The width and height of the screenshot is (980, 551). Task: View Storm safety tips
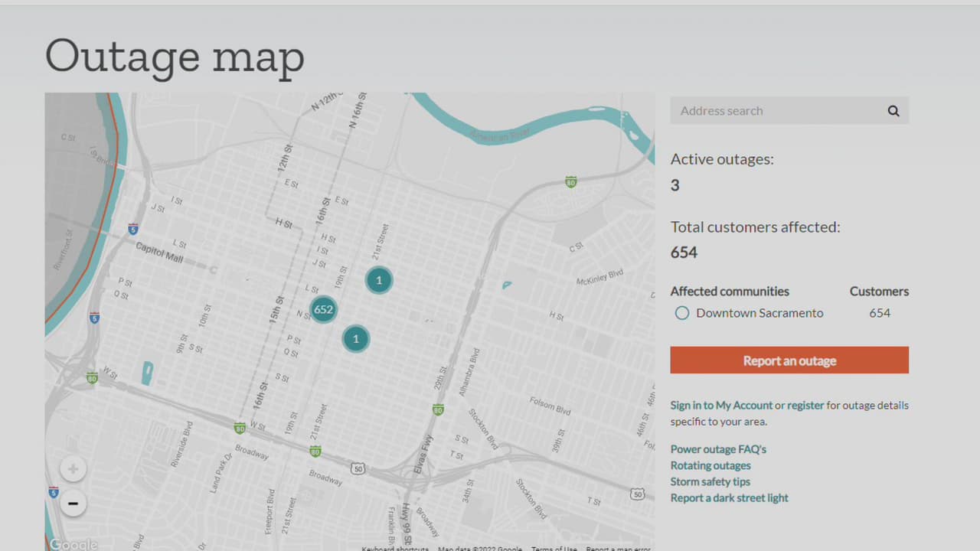710,481
